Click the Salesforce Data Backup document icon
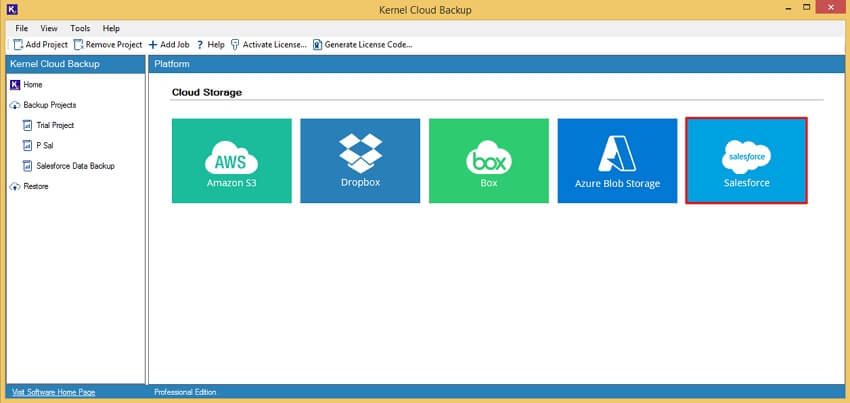The image size is (850, 403). [28, 166]
